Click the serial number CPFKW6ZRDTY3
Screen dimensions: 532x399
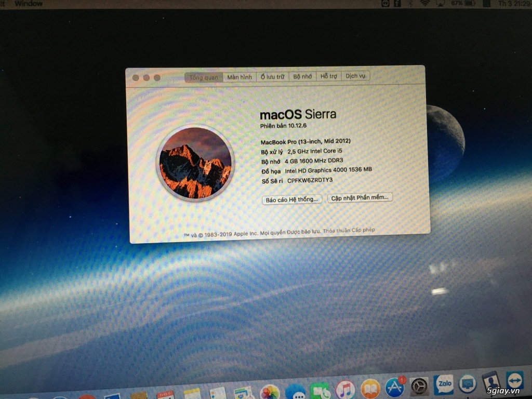[310, 180]
